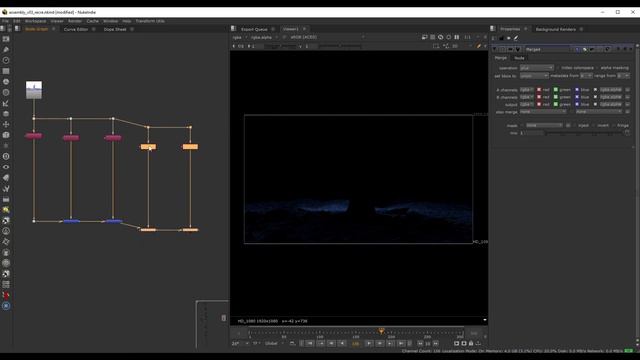Switch to the Background Renders tab
640x360 pixels.
pyautogui.click(x=556, y=29)
